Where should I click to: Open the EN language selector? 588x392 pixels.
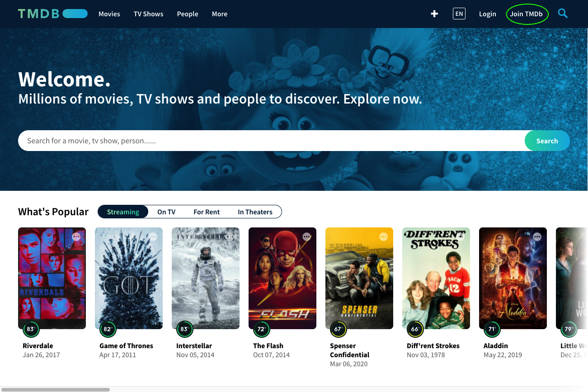click(459, 14)
